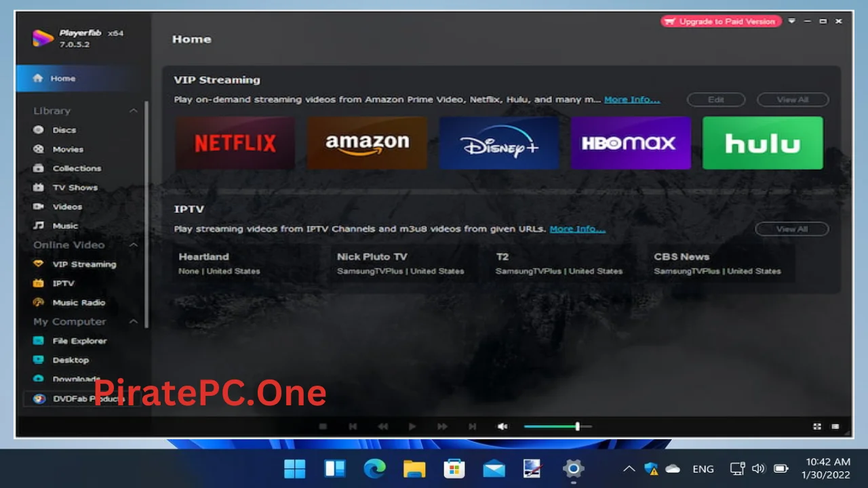Select IPTV in the sidebar
868x488 pixels.
click(63, 283)
